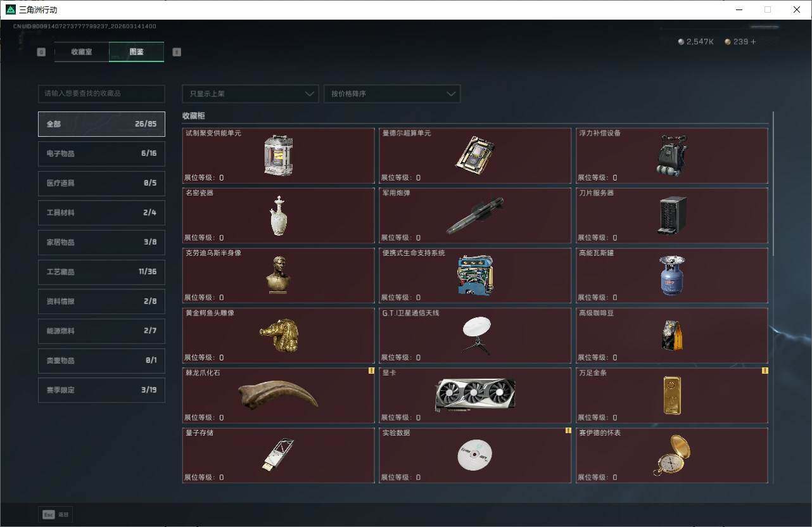Click the 三角洲行动 title bar app icon
Image resolution: width=812 pixels, height=527 pixels.
(x=10, y=10)
